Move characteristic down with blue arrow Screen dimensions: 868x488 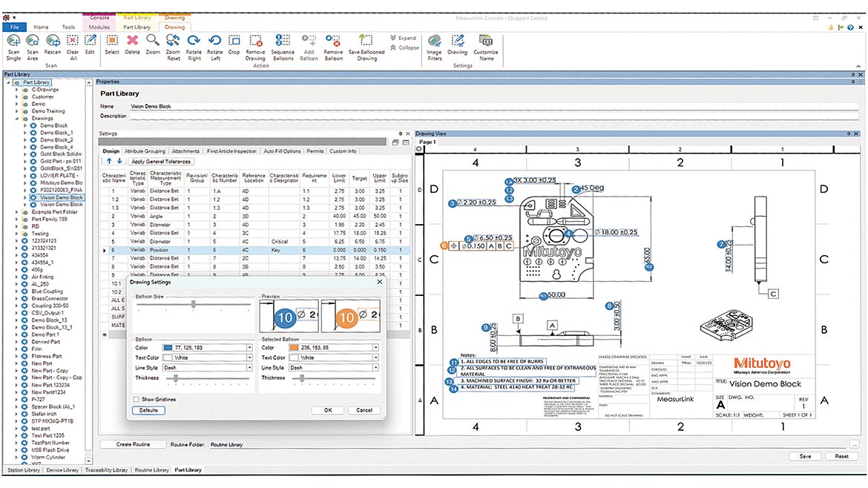point(119,161)
